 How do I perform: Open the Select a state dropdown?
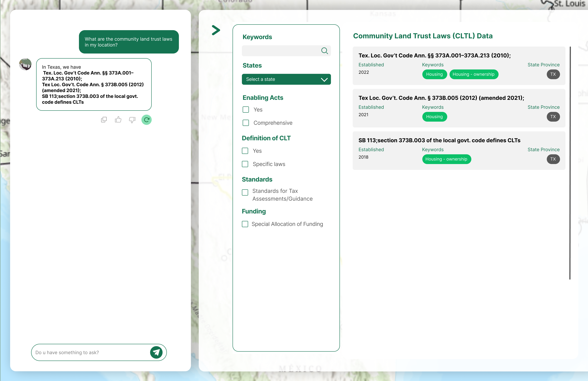[282, 79]
